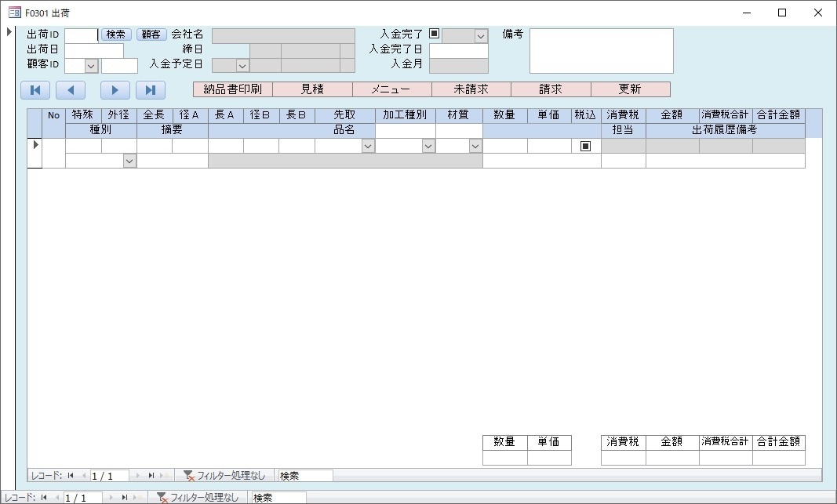Viewport: 837px width, 504px height.
Task: Click the subform row record selector arrow
Action: (35, 144)
